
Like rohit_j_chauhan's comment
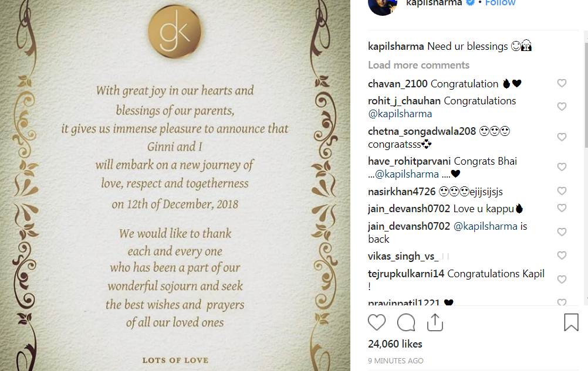(562, 107)
